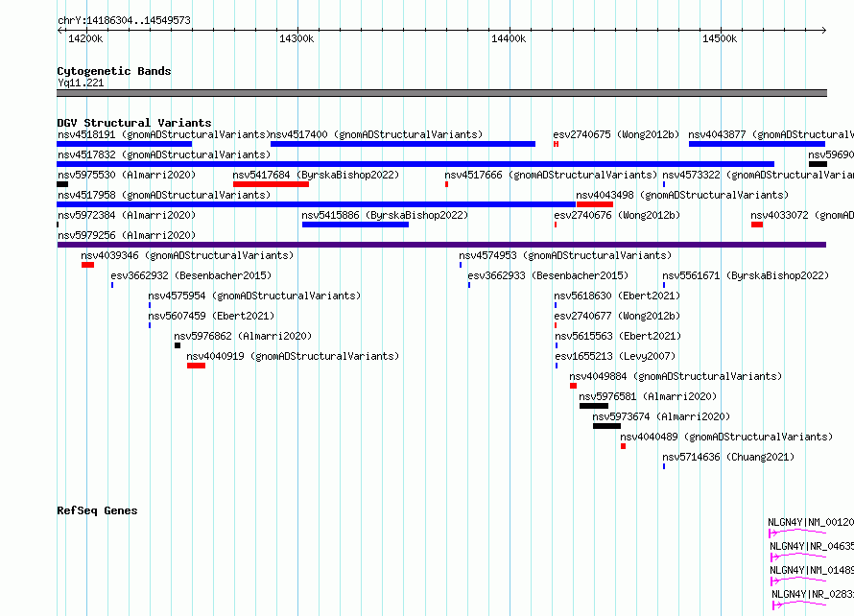Open nsv5972384 (Almarri2020) label
Viewport: 854px width, 616px height.
127,215
